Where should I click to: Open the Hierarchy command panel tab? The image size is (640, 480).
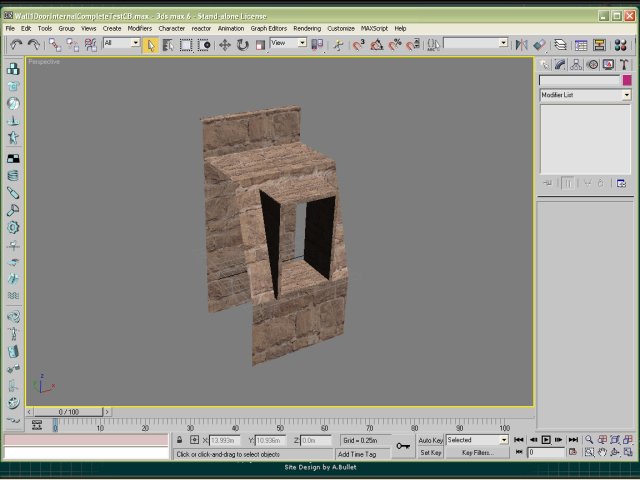(x=577, y=65)
